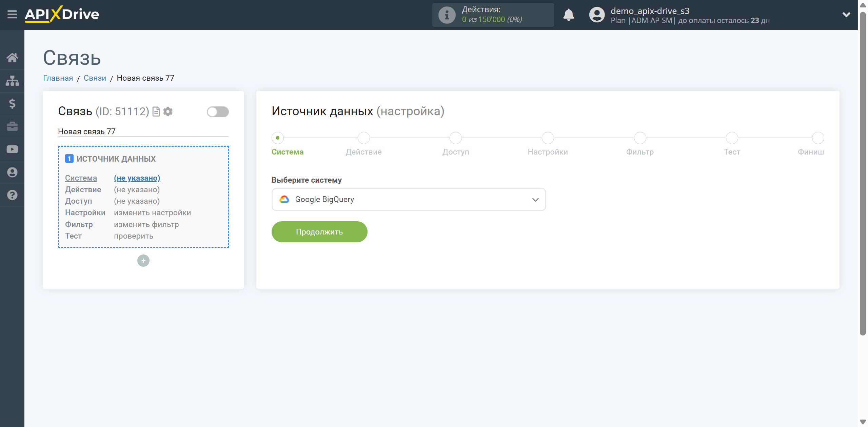Open the billing dollar sidebar icon
Screen dimensions: 868x427
[x=12, y=103]
